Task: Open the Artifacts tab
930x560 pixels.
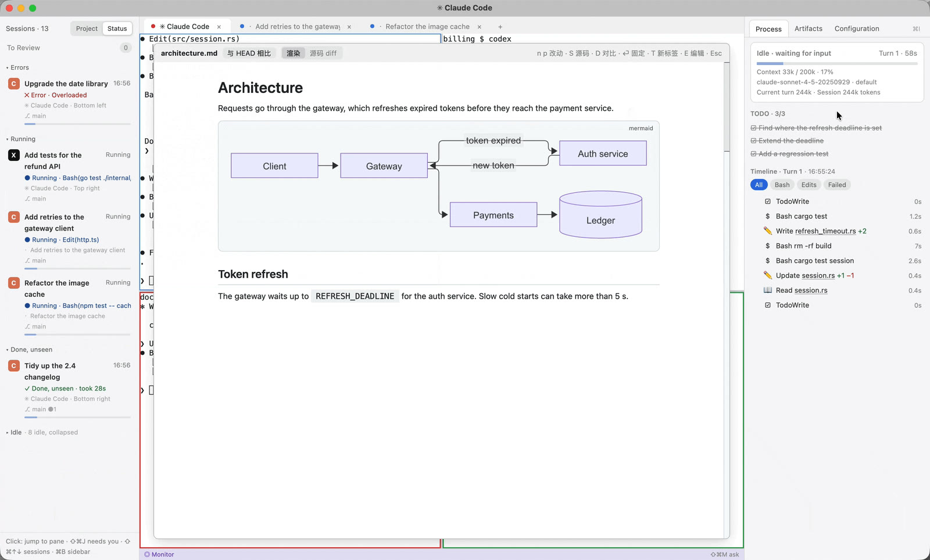Action: 808,28
